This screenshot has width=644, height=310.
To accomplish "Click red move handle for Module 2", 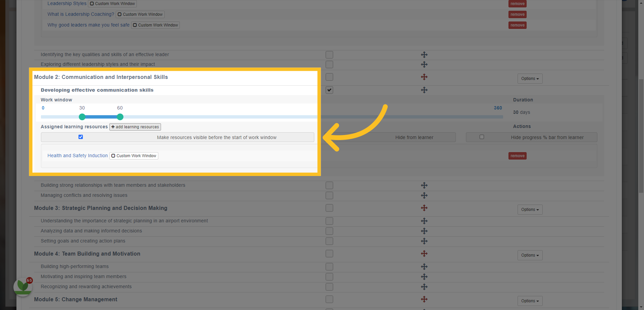I will point(424,77).
